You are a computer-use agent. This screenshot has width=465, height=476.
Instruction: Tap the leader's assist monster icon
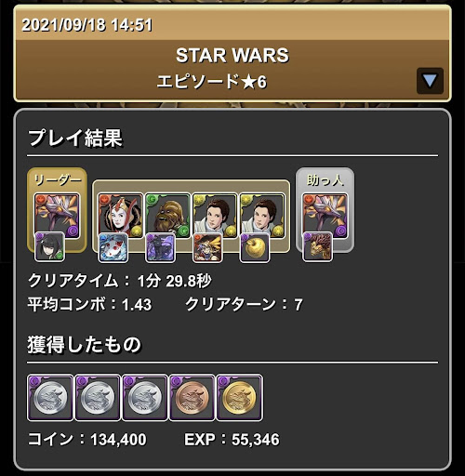point(49,247)
